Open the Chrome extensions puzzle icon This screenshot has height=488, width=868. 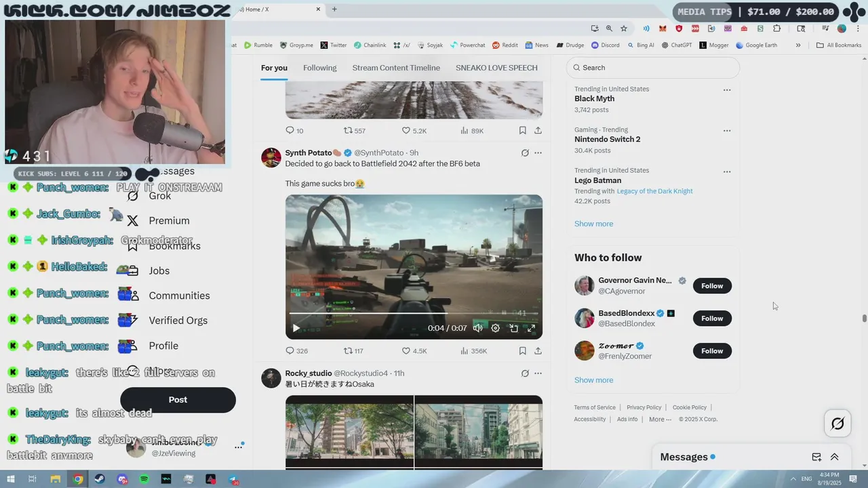click(x=777, y=28)
